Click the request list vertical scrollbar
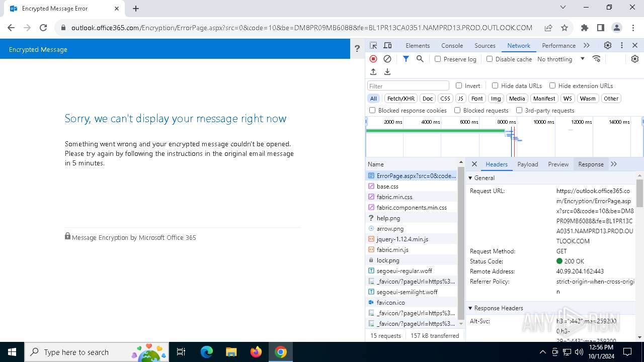644x362 pixels. [461, 244]
